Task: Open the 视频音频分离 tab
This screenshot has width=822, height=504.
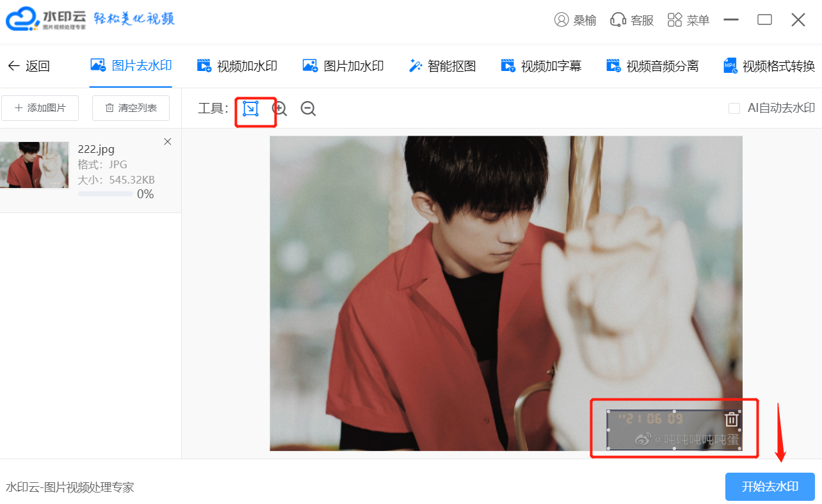Action: 652,65
